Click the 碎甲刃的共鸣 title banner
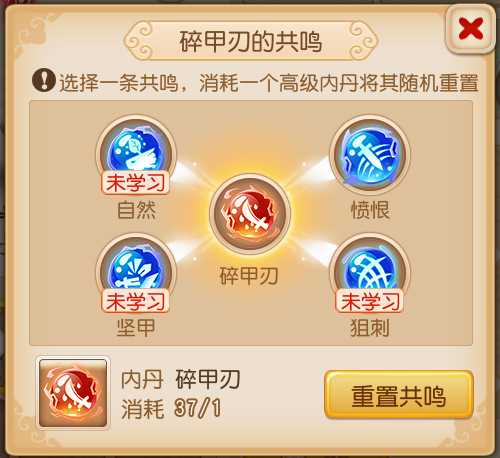Screen dimensions: 500x458 pos(251,41)
